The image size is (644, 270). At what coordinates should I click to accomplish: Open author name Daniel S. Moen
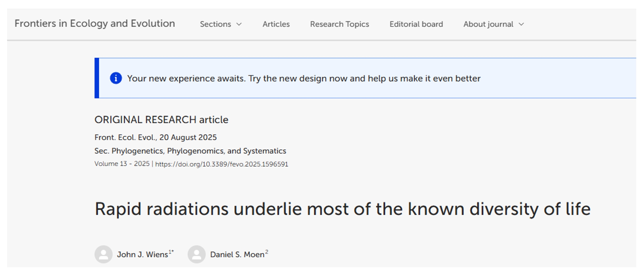pos(237,255)
